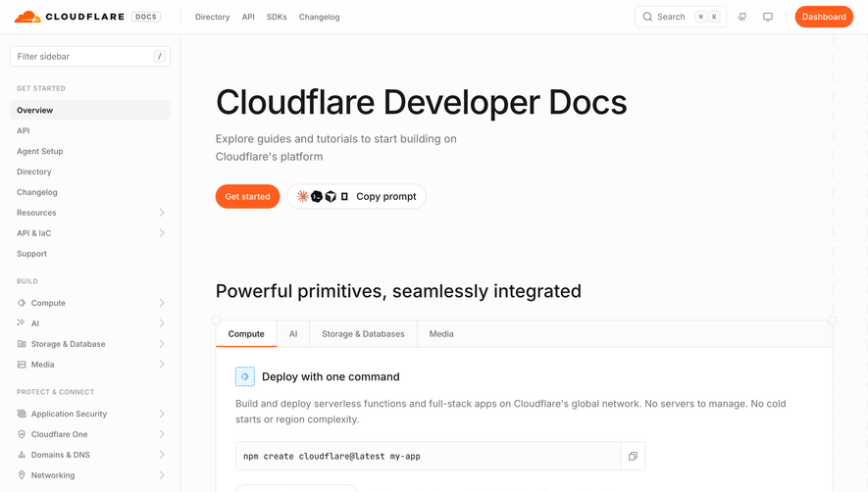
Task: Click the Media sidebar icon
Action: pos(22,365)
